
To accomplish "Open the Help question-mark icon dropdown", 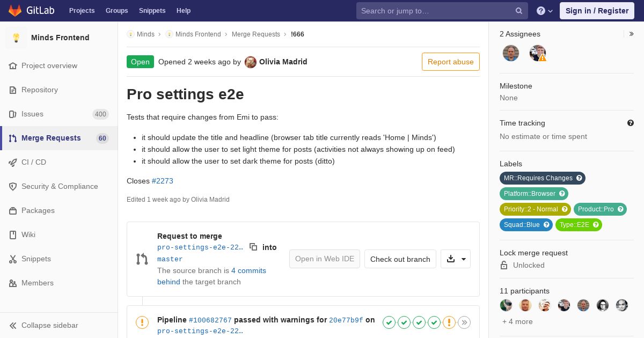I will [x=545, y=11].
